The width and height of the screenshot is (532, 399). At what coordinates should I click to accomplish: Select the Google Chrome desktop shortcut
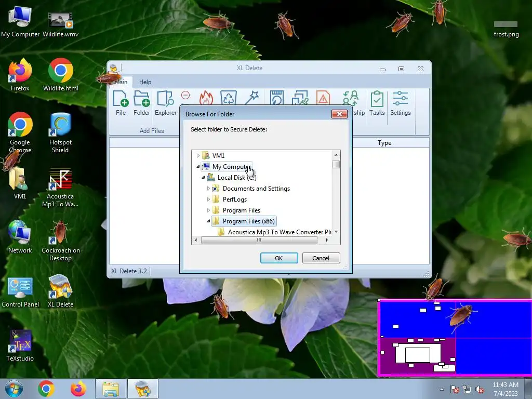20,132
